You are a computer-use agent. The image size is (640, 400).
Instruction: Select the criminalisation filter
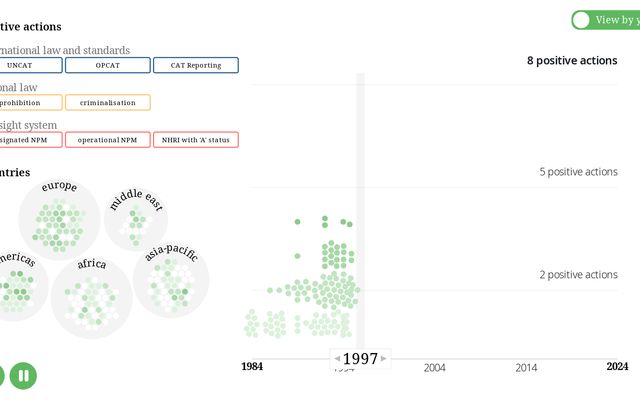click(108, 102)
